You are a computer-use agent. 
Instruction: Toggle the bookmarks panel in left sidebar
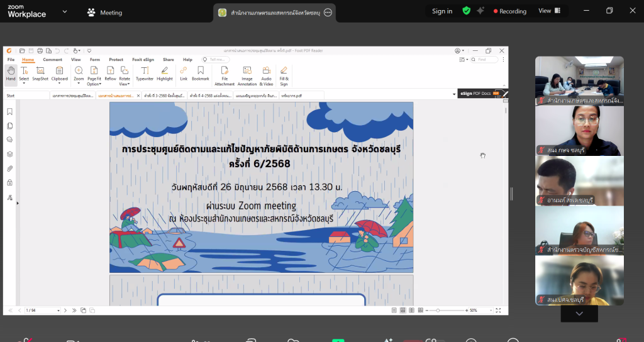9,111
